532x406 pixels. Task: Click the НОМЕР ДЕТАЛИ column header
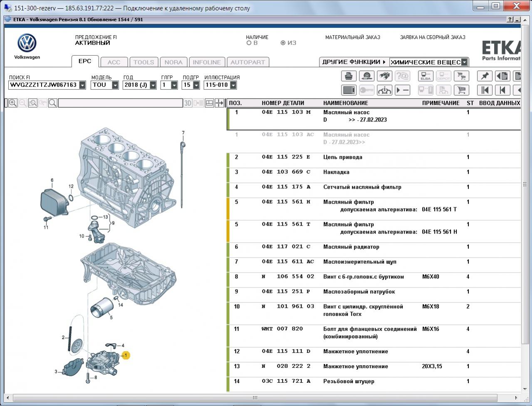tap(283, 103)
